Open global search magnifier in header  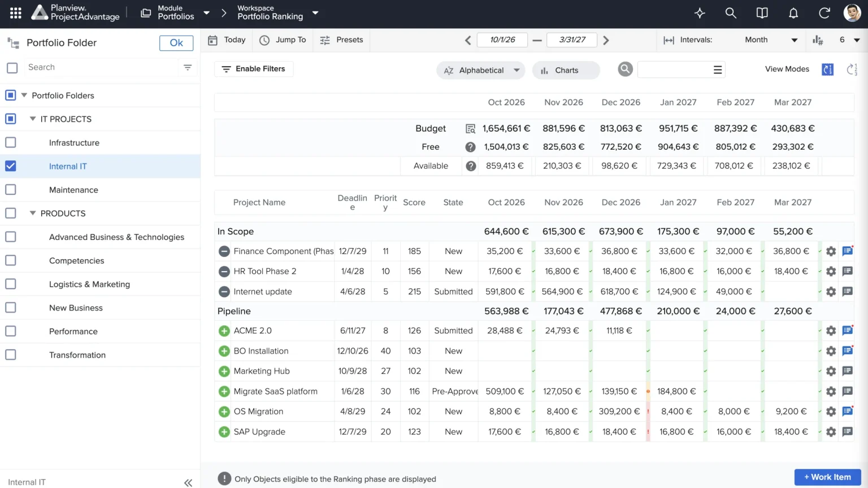coord(731,13)
